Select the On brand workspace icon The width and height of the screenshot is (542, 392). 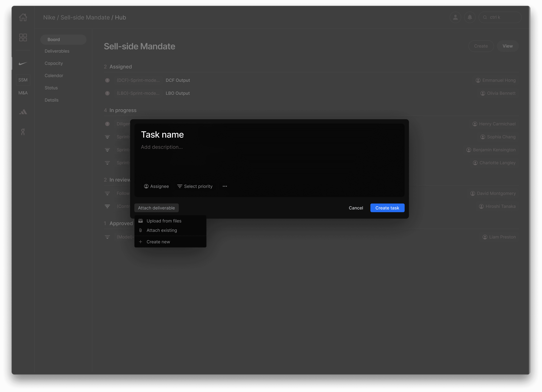(23, 132)
